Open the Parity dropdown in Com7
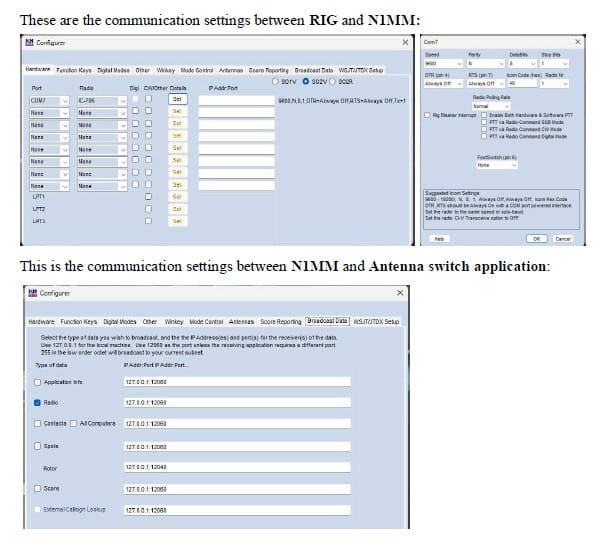The height and width of the screenshot is (539, 606). [x=486, y=63]
